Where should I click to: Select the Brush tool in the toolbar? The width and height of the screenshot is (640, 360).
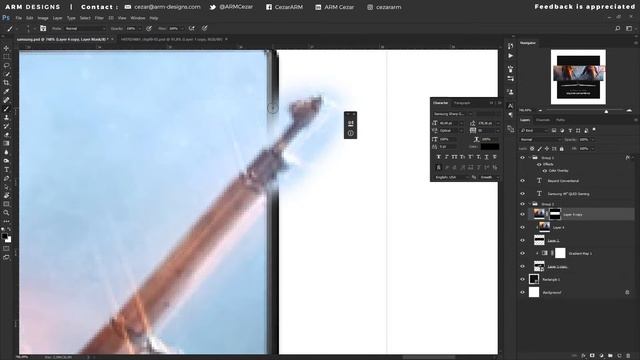click(6, 109)
